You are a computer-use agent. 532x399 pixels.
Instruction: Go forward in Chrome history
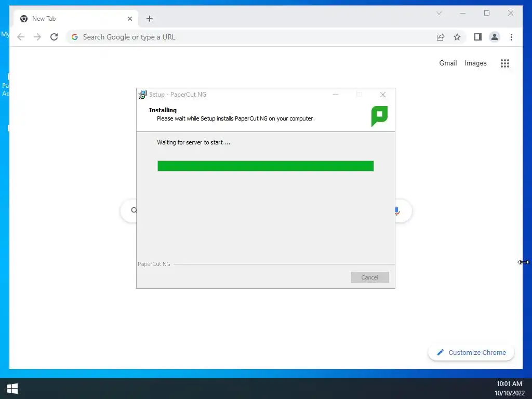pyautogui.click(x=37, y=37)
